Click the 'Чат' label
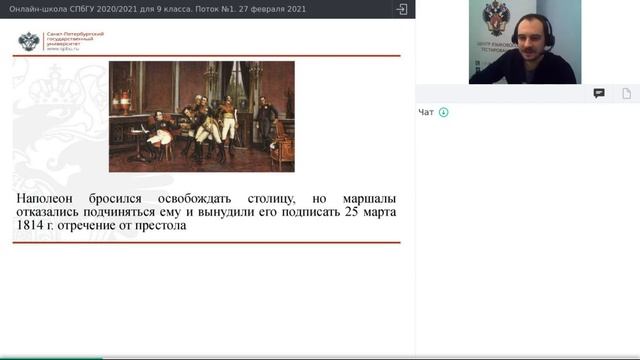 click(x=426, y=112)
